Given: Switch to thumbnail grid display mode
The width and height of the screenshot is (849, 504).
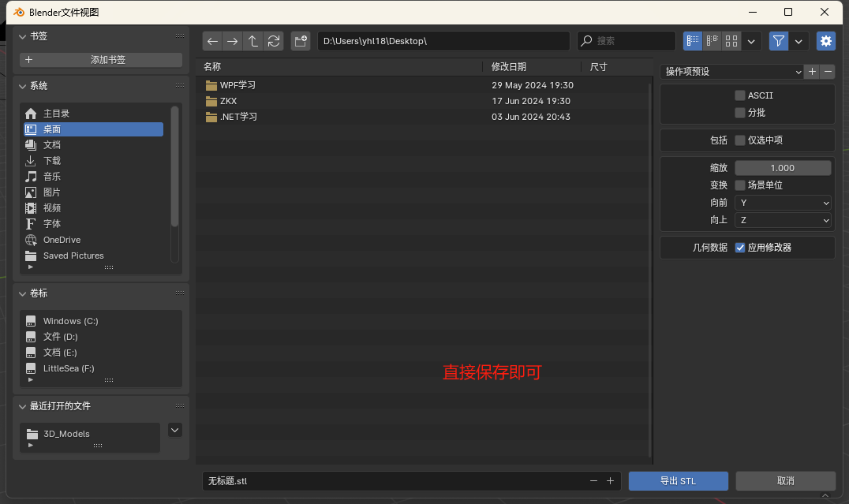Looking at the screenshot, I should tap(731, 41).
